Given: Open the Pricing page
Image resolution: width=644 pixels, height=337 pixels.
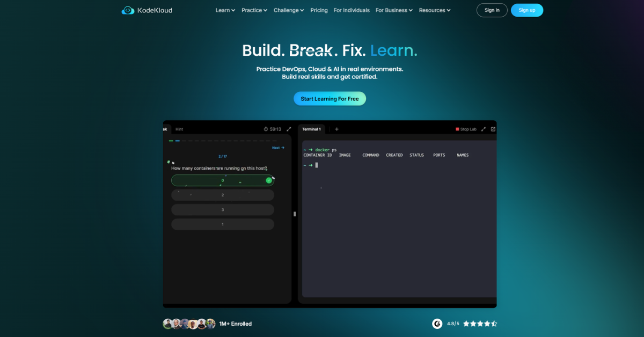Looking at the screenshot, I should [x=319, y=10].
